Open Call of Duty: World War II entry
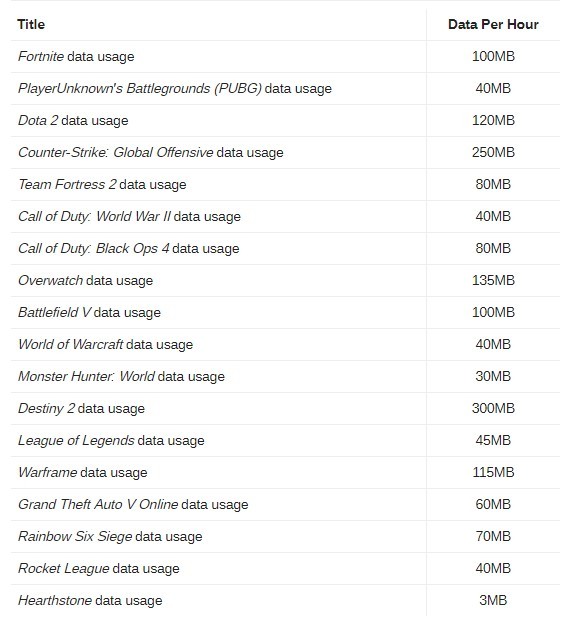The height and width of the screenshot is (622, 568). coord(129,217)
